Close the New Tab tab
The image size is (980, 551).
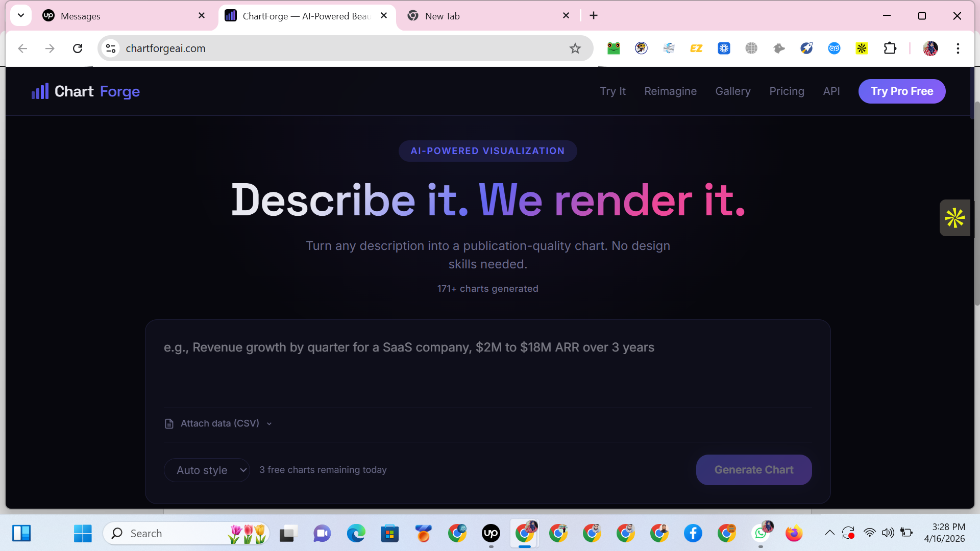tap(566, 15)
